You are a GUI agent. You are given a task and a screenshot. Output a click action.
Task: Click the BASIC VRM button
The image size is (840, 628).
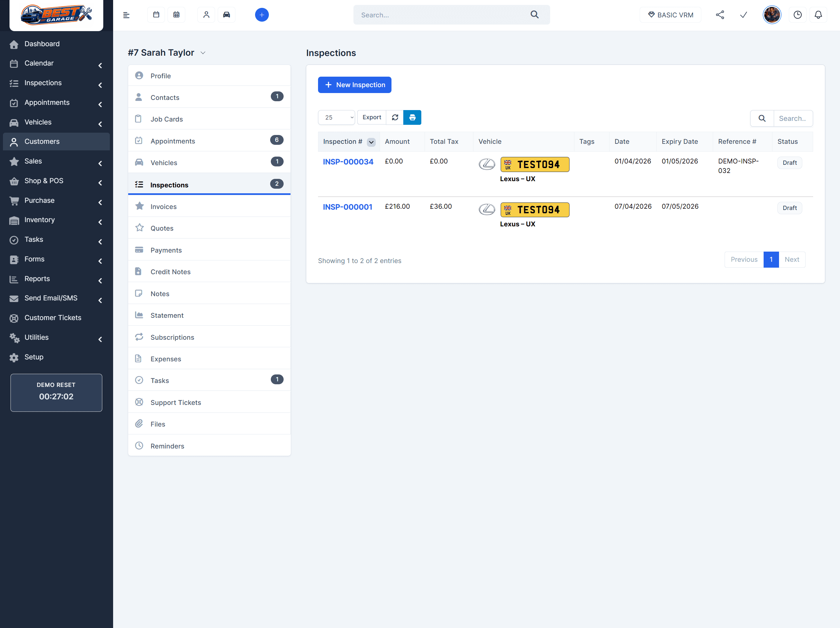tap(670, 15)
